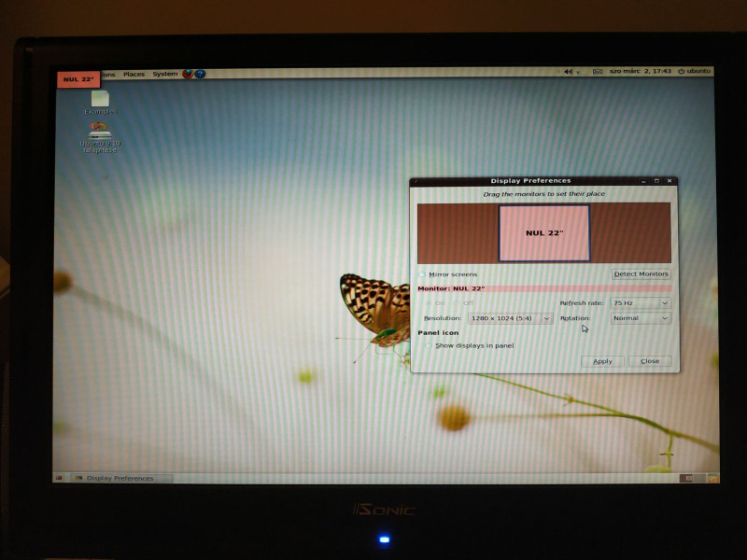
Task: Click Display Preferences taskbar button
Action: coord(121,478)
